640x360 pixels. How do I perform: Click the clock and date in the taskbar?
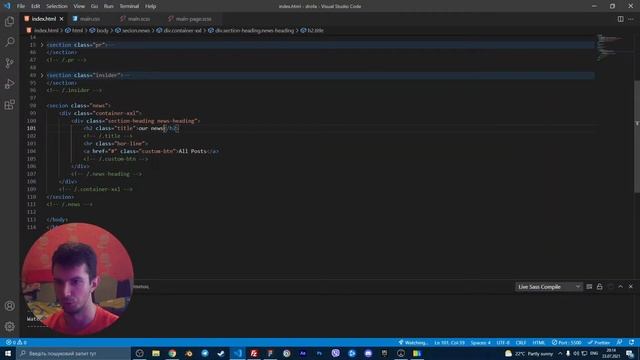click(x=611, y=353)
